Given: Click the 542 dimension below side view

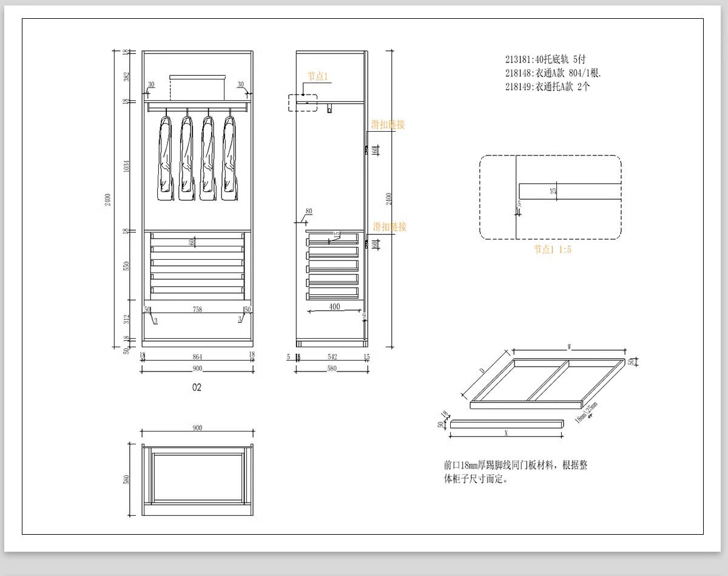Looking at the screenshot, I should coord(332,357).
